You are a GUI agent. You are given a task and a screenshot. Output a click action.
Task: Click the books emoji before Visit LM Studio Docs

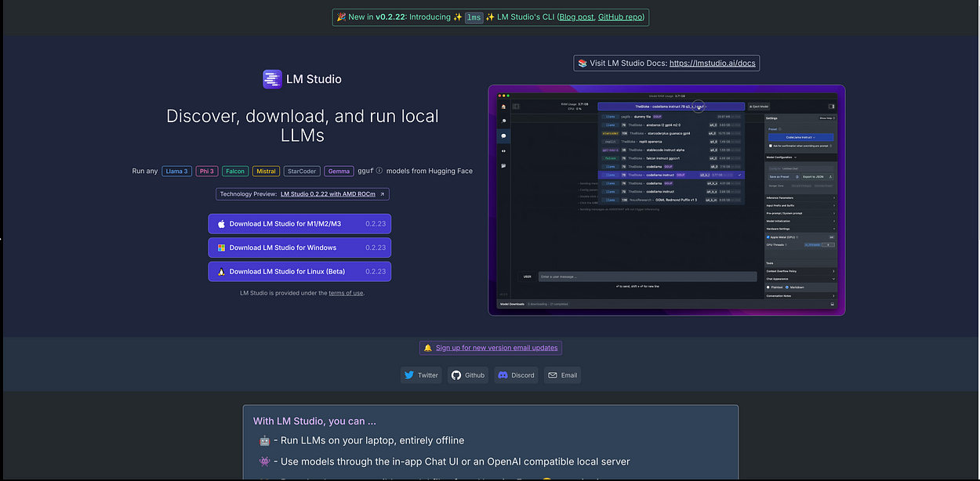click(x=583, y=63)
